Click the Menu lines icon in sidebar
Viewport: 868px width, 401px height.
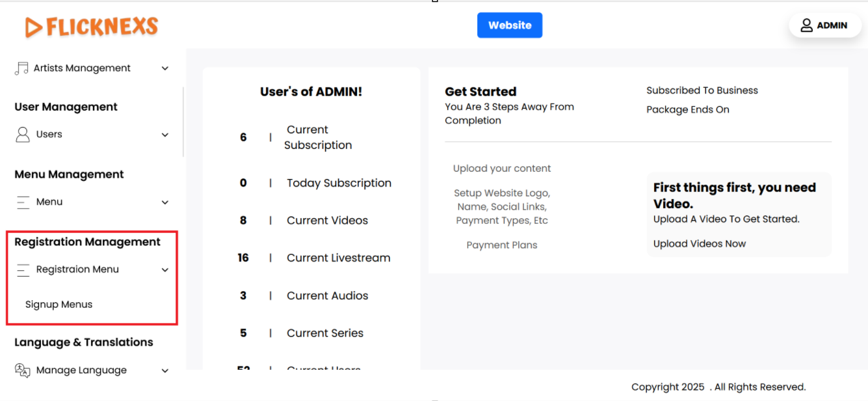point(23,202)
